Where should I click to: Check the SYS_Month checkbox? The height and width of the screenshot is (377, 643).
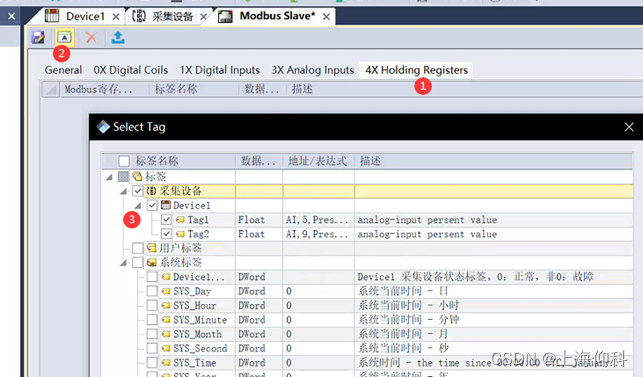[152, 334]
